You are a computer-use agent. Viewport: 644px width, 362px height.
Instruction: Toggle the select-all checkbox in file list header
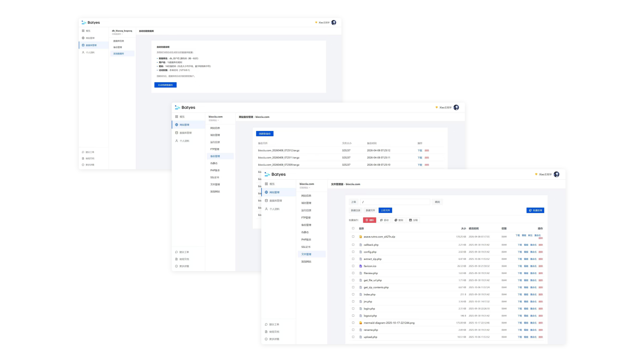coord(353,228)
